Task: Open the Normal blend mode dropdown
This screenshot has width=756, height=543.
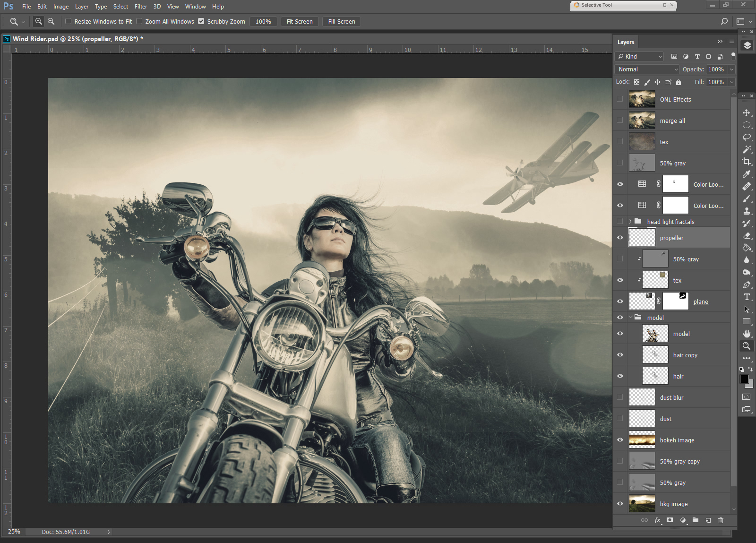Action: click(647, 69)
